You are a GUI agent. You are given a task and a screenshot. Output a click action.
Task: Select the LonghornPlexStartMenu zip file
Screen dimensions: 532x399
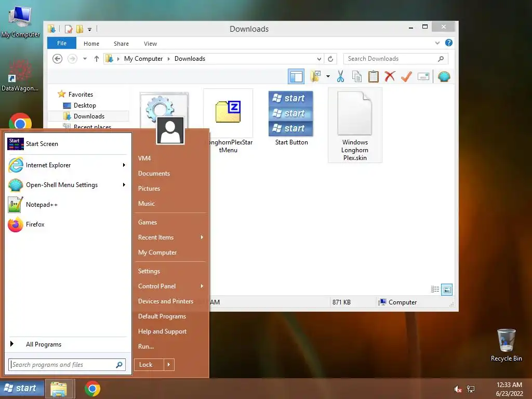click(228, 122)
